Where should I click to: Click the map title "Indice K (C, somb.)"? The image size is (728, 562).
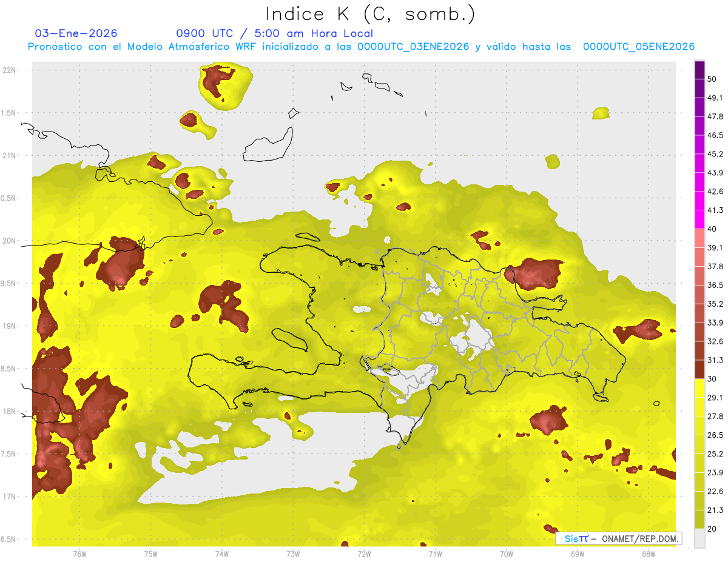coord(370,14)
